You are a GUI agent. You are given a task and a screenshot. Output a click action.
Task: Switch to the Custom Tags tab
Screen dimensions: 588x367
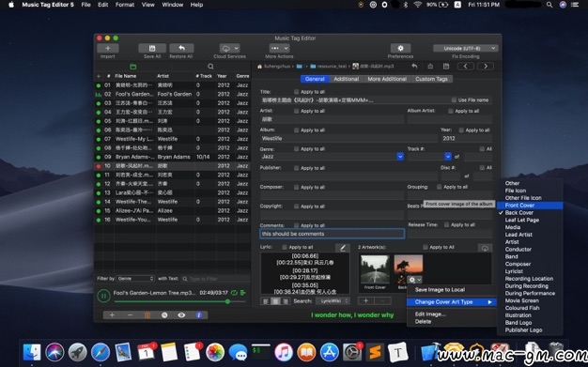[432, 79]
